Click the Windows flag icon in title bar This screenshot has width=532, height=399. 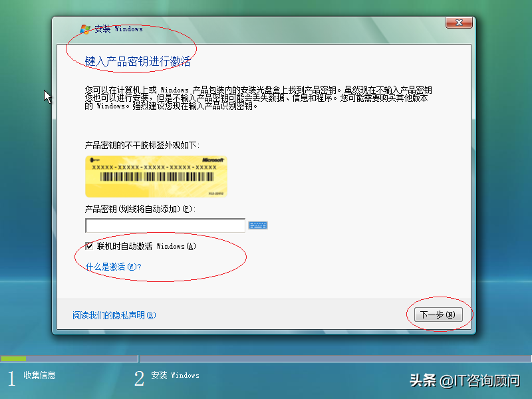pos(85,29)
